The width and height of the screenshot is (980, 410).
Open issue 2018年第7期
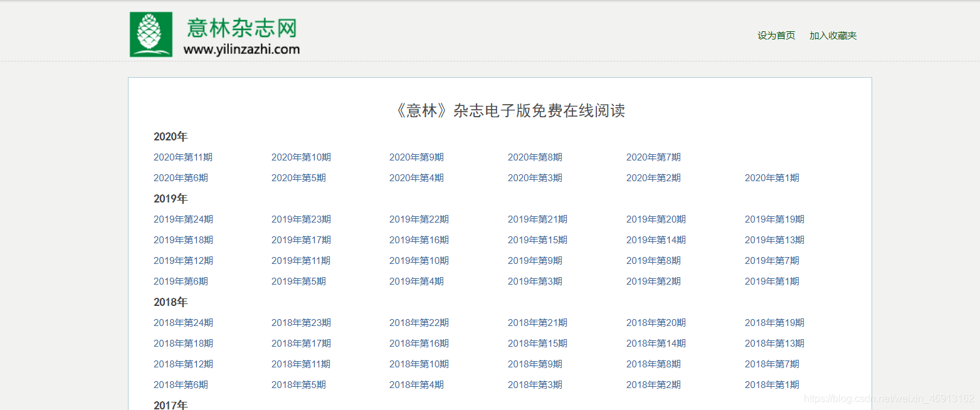[x=772, y=364]
